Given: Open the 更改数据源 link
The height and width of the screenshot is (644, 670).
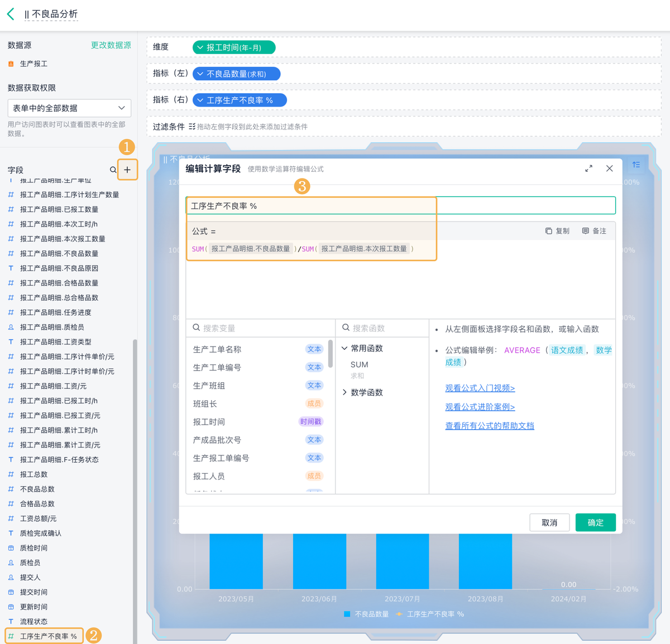Looking at the screenshot, I should (x=111, y=45).
